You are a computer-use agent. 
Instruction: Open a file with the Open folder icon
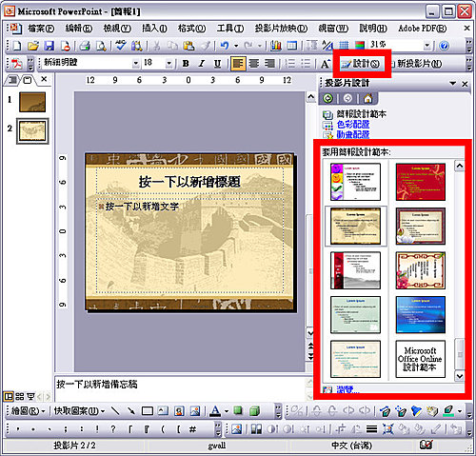click(x=33, y=47)
